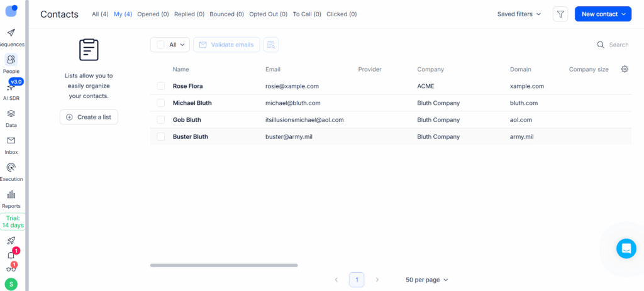Click the aol.com domain cell
The height and width of the screenshot is (291, 644).
(x=521, y=120)
